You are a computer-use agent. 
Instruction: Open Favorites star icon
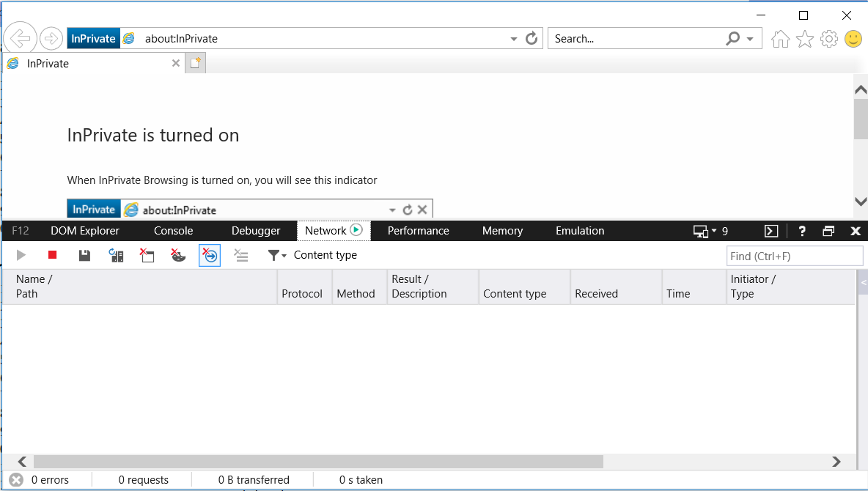pyautogui.click(x=805, y=39)
